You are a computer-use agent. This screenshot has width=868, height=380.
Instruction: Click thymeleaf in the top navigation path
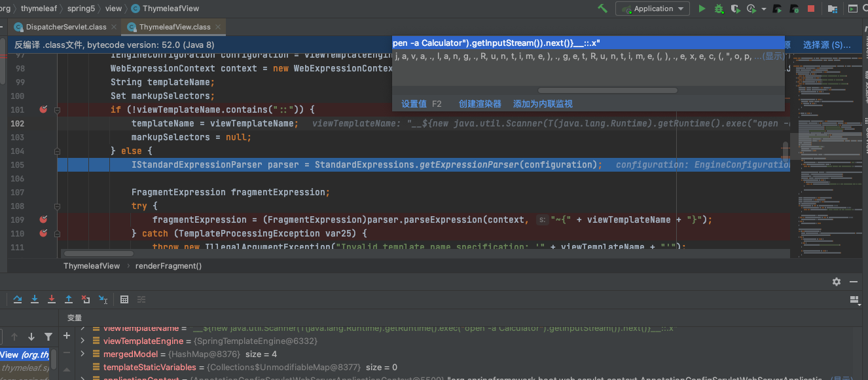pos(38,9)
